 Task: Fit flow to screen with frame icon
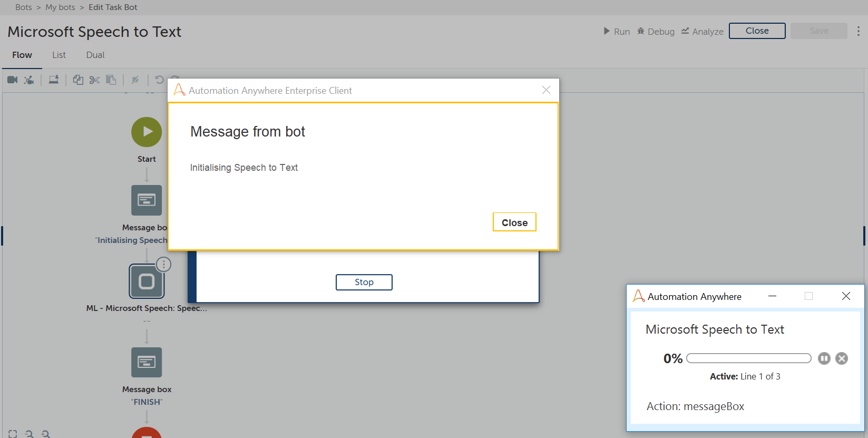[x=13, y=434]
